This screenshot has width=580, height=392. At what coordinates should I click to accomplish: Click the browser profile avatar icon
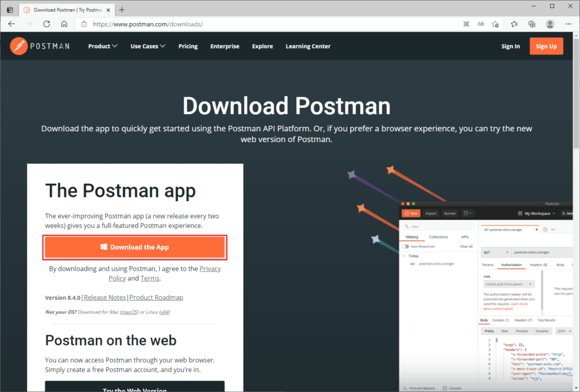click(549, 24)
